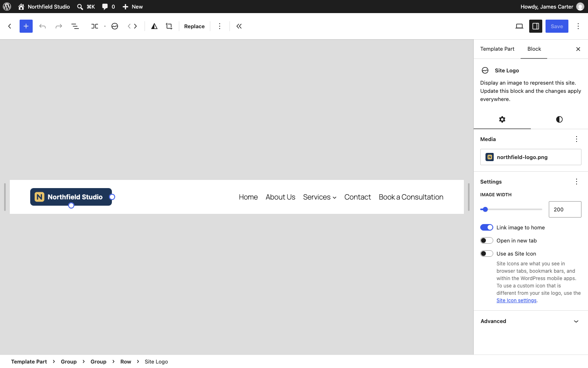
Task: Click the user avatar icon
Action: click(580, 7)
